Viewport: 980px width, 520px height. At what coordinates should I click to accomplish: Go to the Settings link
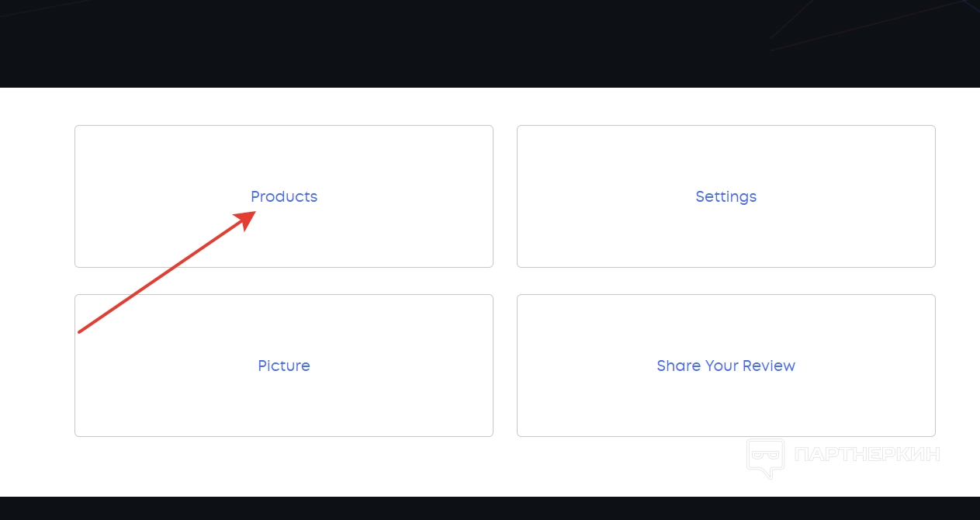725,196
